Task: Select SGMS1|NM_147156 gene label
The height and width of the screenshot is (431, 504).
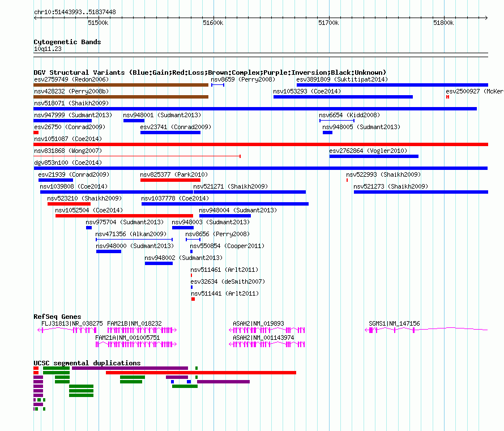Action: (394, 323)
